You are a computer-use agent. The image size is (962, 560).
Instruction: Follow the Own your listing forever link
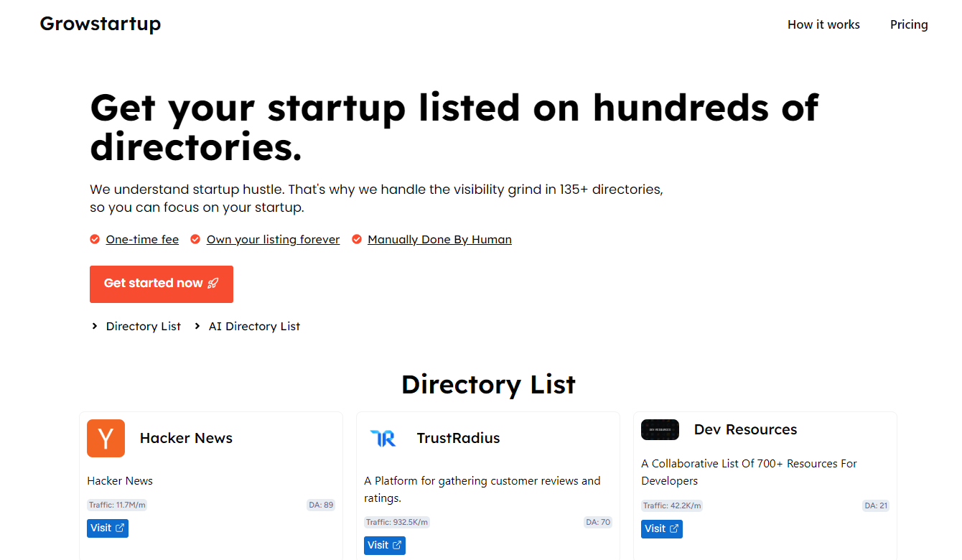(x=273, y=239)
